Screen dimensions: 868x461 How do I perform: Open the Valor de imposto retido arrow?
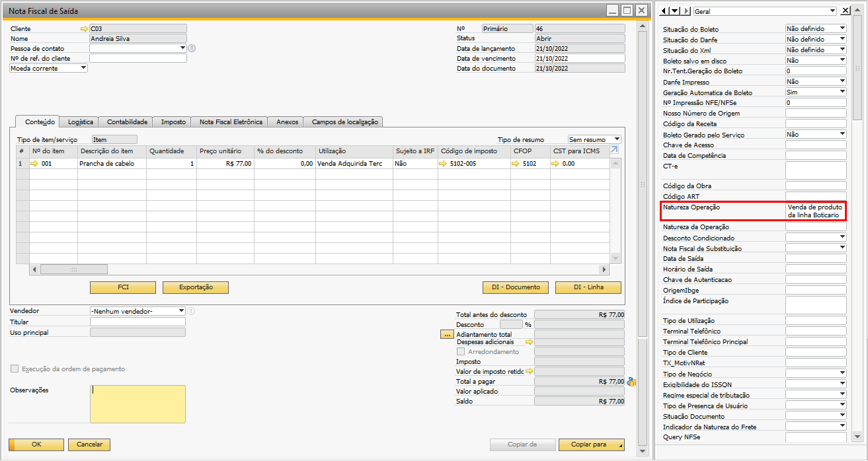point(529,372)
